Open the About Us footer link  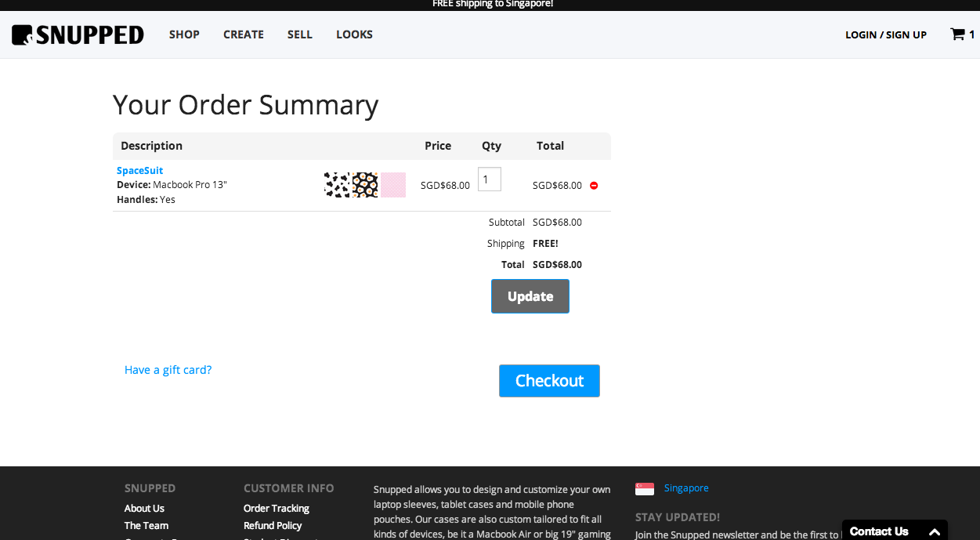(x=144, y=509)
